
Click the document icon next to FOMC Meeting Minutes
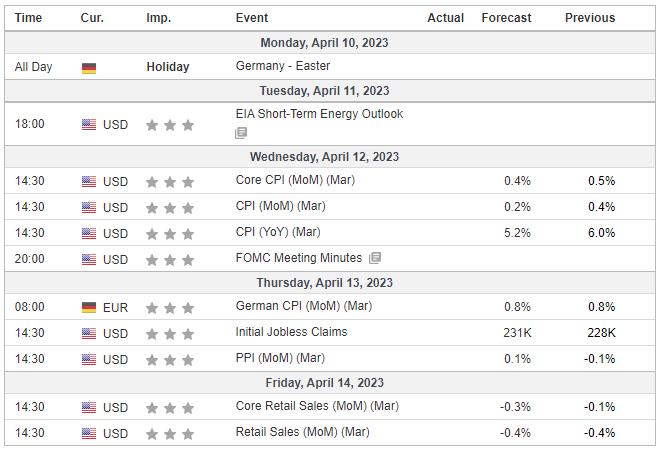(x=375, y=258)
